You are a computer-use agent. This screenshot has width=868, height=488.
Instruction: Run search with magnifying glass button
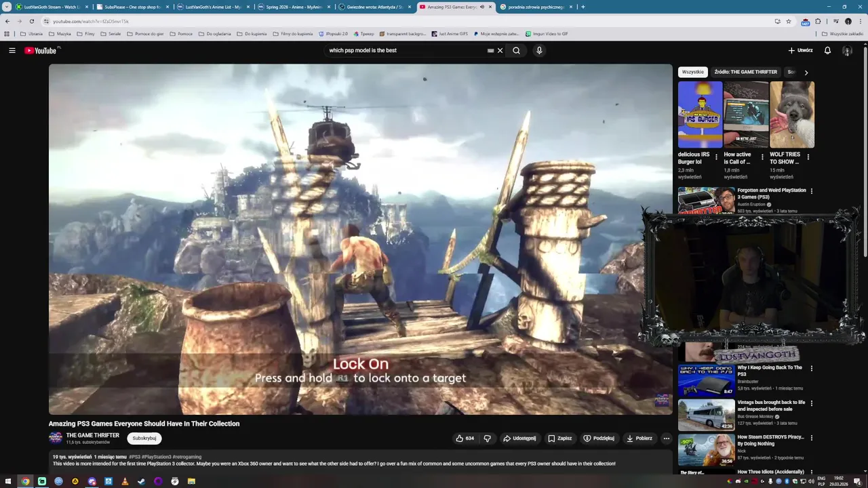click(516, 50)
